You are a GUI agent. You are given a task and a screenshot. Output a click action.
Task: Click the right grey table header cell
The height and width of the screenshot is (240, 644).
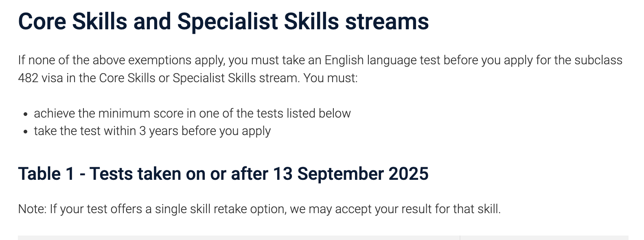[544, 238]
